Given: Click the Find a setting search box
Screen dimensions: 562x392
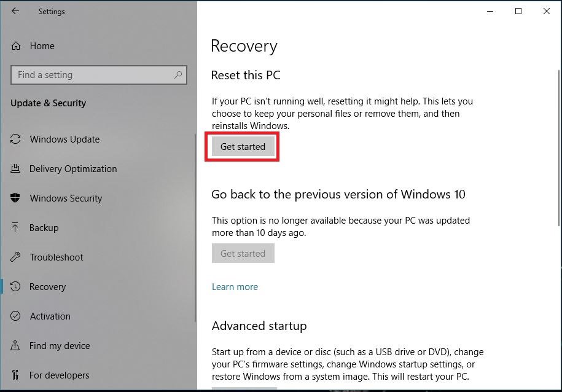Looking at the screenshot, I should (x=92, y=75).
